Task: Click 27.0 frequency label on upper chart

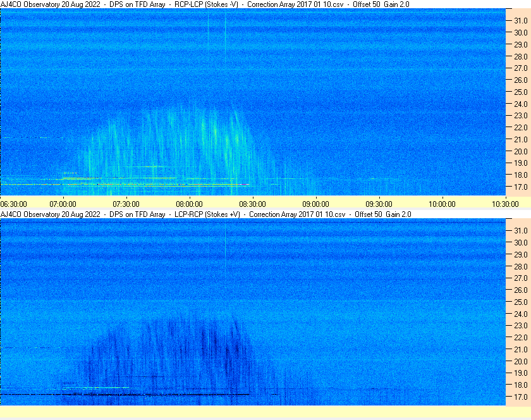Action: pos(521,68)
